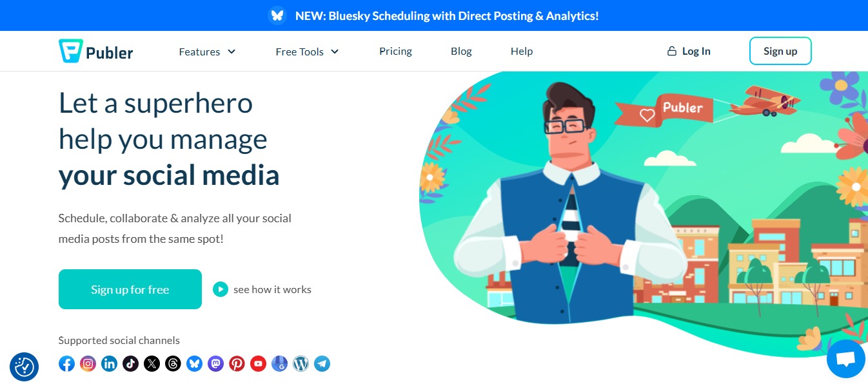Open the Pricing menu item

(395, 51)
